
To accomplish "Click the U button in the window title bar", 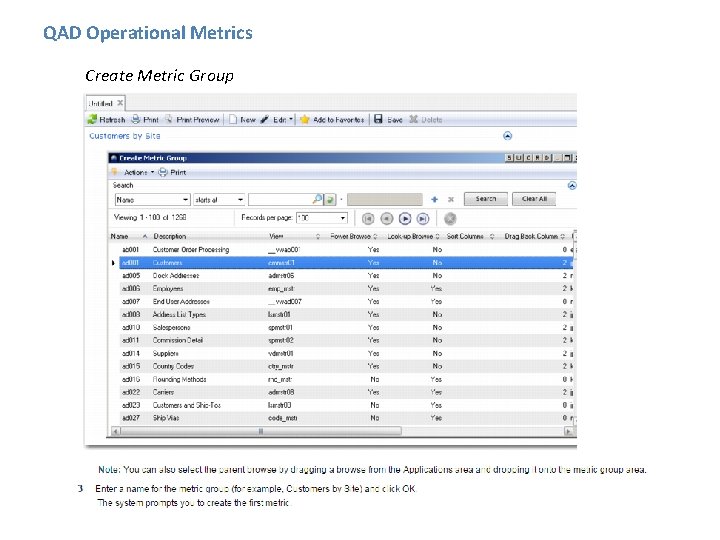I will 518,158.
